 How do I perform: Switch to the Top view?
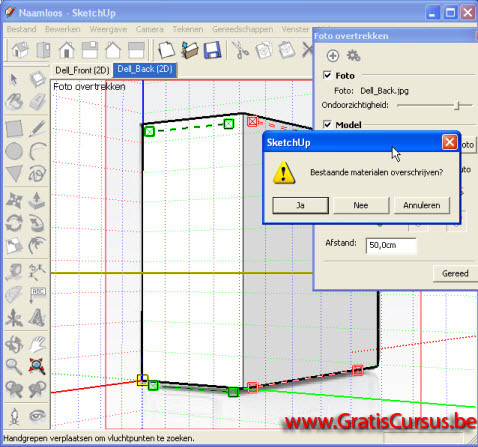pos(44,50)
